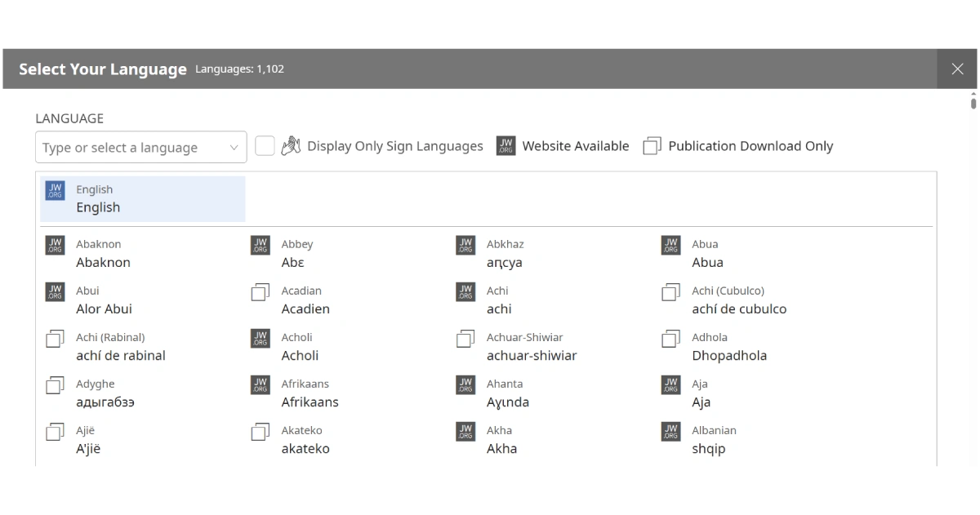Click the download-only icon beside Achi (Rabinal)
This screenshot has height=515, width=980.
[55, 339]
